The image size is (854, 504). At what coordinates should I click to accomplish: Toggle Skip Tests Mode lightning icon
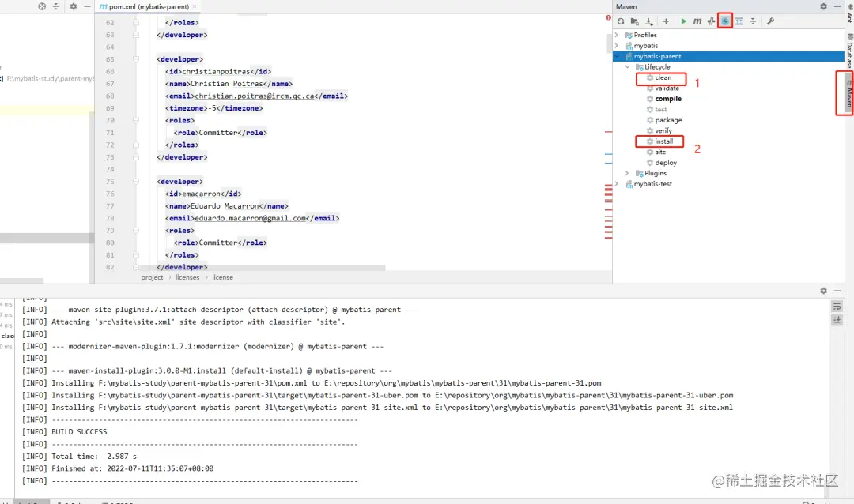coord(725,21)
